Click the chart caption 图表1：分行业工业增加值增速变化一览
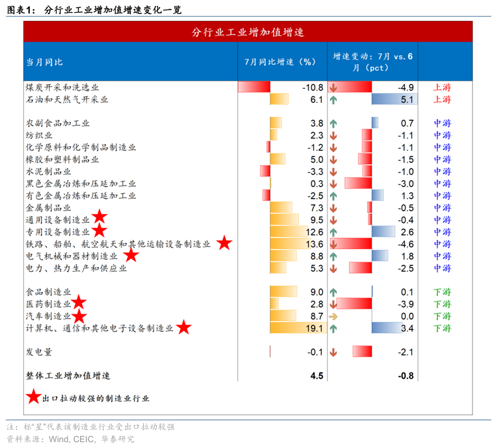Image resolution: width=496 pixels, height=448 pixels. (x=94, y=10)
